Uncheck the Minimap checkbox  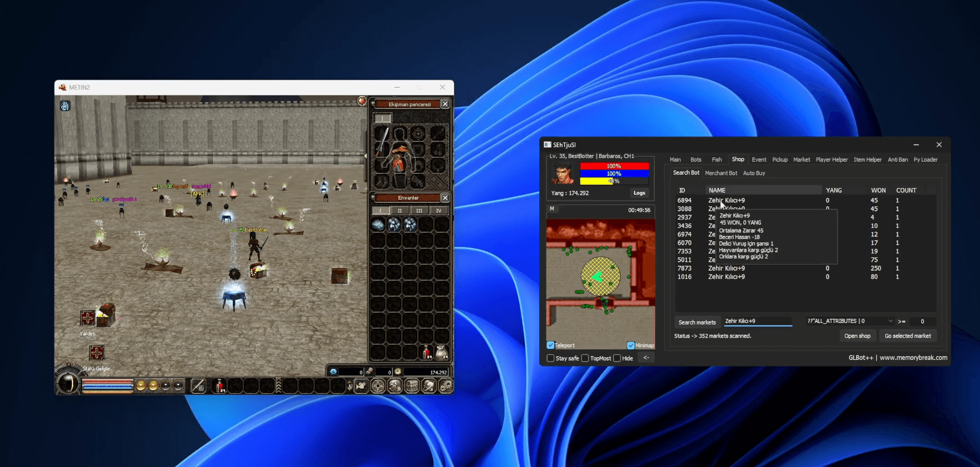click(631, 345)
